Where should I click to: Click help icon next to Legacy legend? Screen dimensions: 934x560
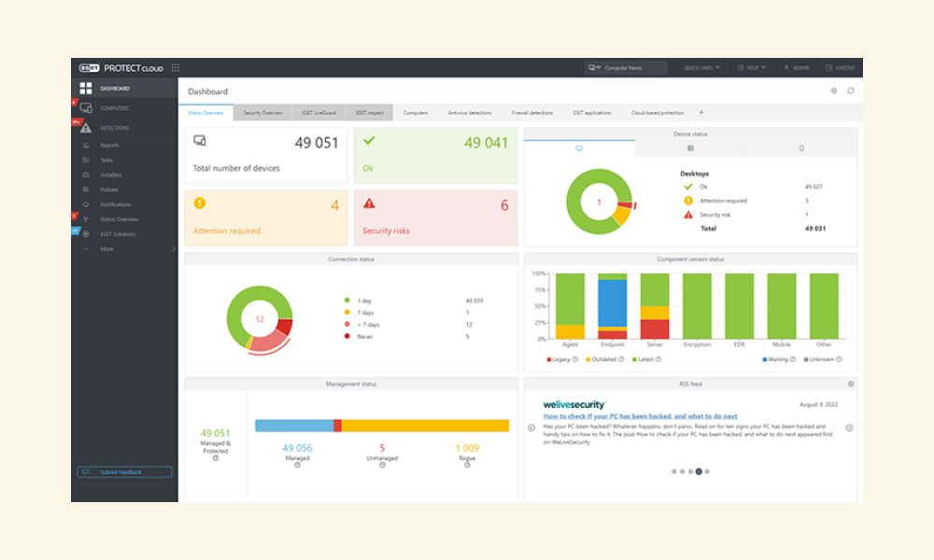(x=574, y=359)
